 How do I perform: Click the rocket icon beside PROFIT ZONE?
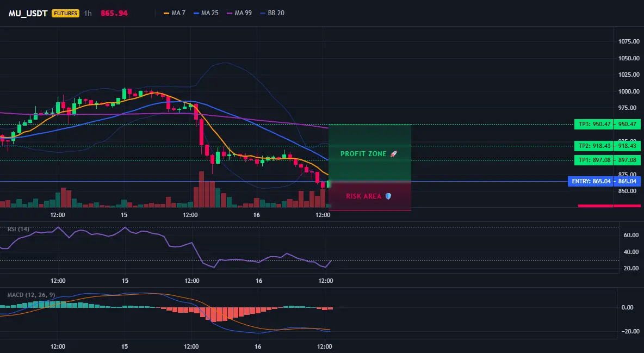pyautogui.click(x=393, y=154)
